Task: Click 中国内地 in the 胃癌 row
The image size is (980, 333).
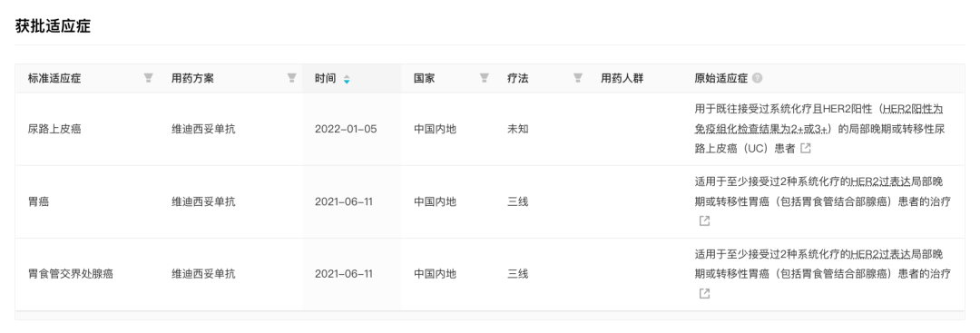Action: tap(435, 201)
